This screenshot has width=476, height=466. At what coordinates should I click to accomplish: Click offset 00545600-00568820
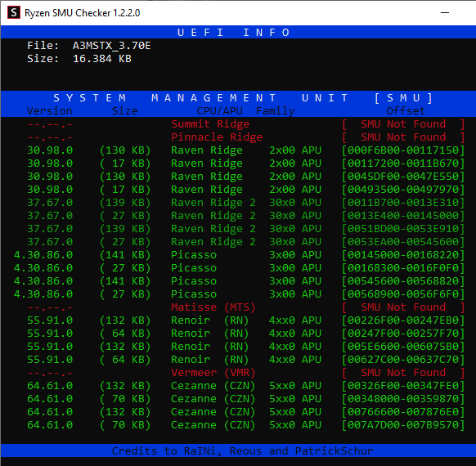tap(403, 281)
